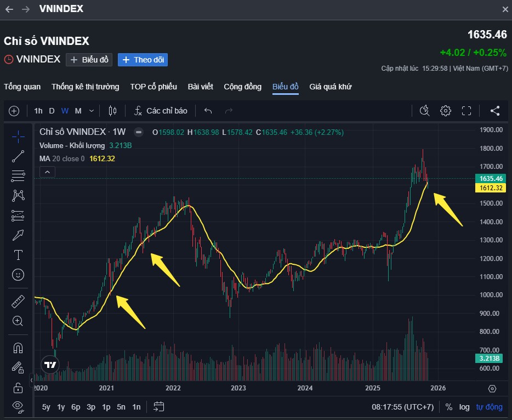Open the emoji icons tool
The height and width of the screenshot is (420, 512).
pos(18,275)
